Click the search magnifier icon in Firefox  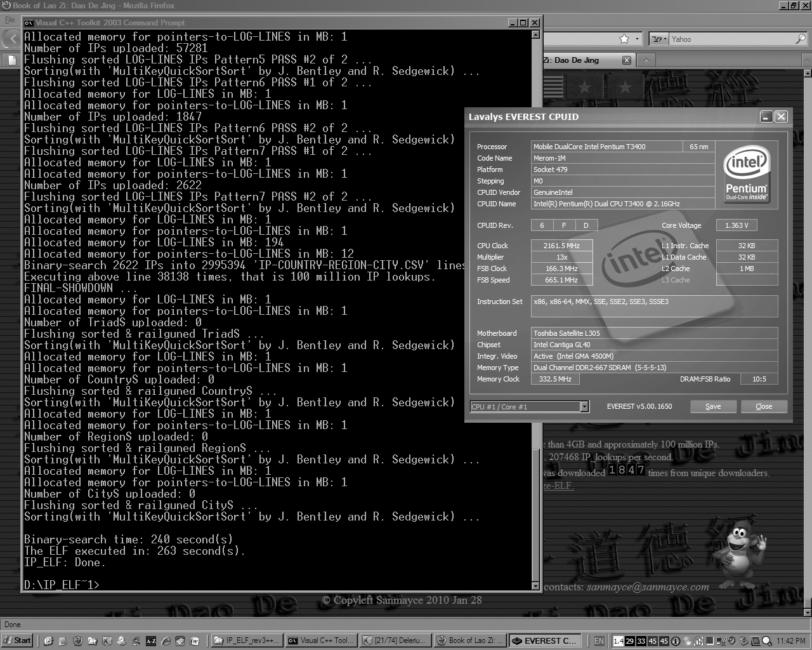(801, 39)
